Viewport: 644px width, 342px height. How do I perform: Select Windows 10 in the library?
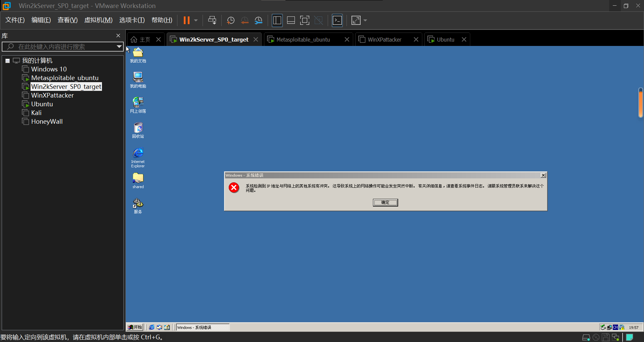pyautogui.click(x=49, y=69)
